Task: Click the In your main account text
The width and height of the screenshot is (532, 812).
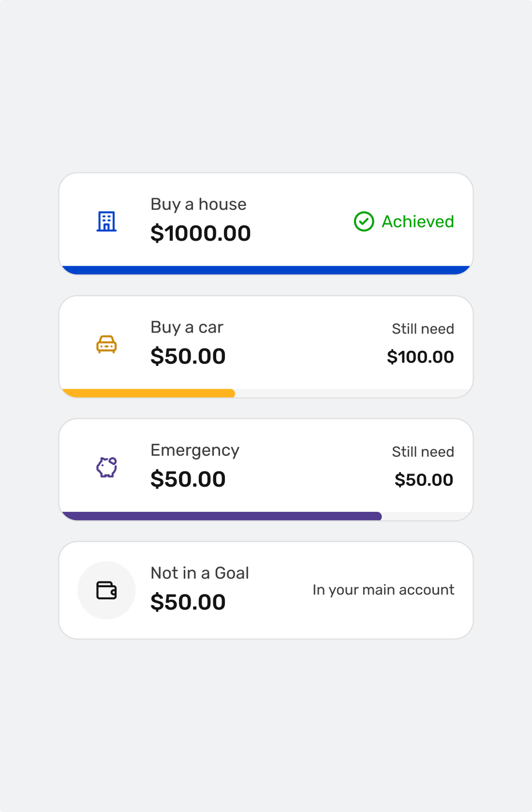Action: pos(383,590)
